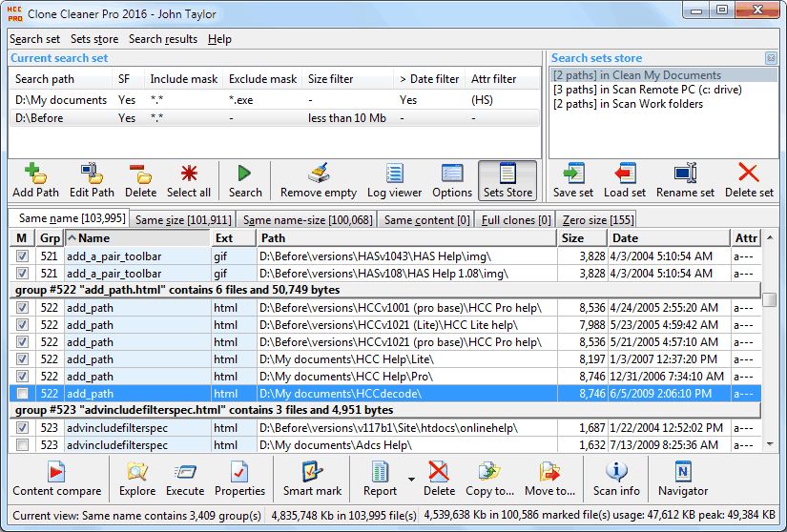Check add_path in HCCdecode row
This screenshot has width=787, height=532.
(x=22, y=393)
